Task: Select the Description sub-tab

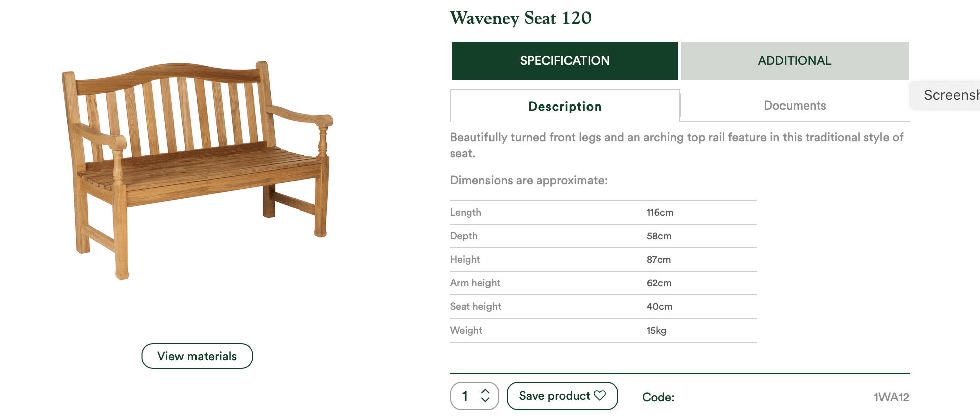Action: (x=564, y=107)
